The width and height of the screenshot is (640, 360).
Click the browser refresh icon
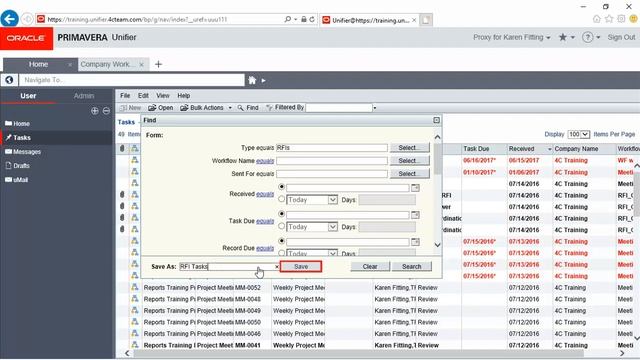(x=312, y=19)
